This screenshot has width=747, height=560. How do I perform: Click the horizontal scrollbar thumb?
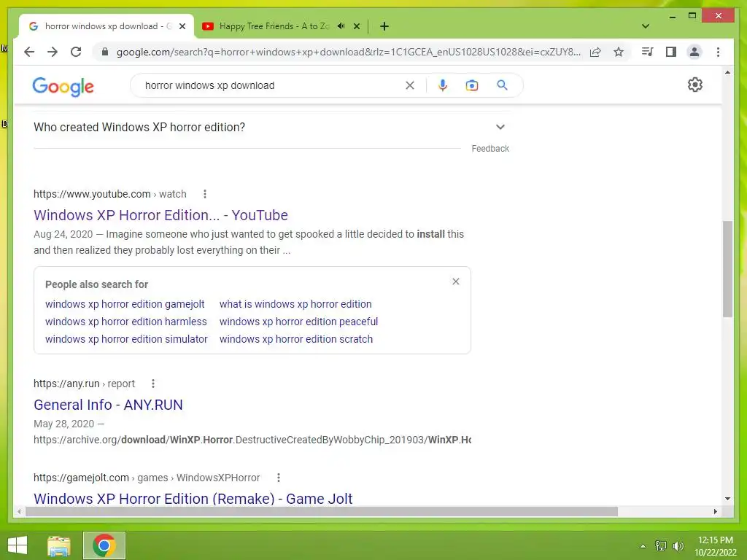point(322,511)
